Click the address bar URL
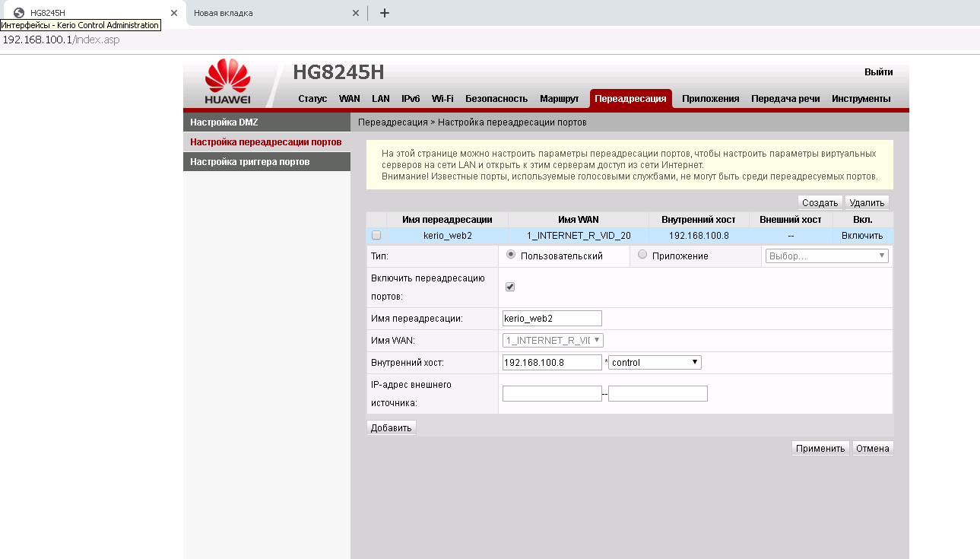Viewport: 980px width, 559px height. [62, 40]
